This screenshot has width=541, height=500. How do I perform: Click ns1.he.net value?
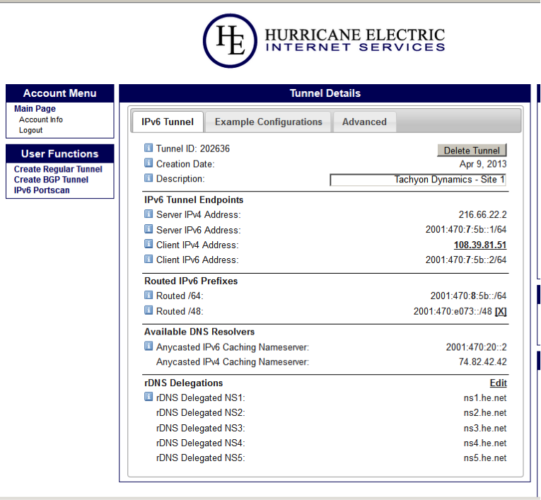(485, 398)
